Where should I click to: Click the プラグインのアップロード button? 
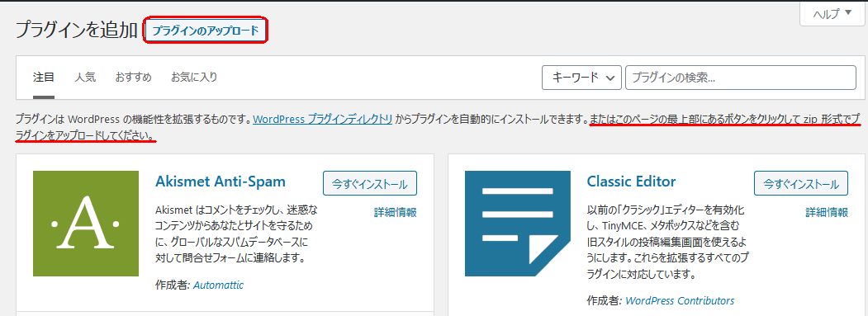pyautogui.click(x=206, y=31)
